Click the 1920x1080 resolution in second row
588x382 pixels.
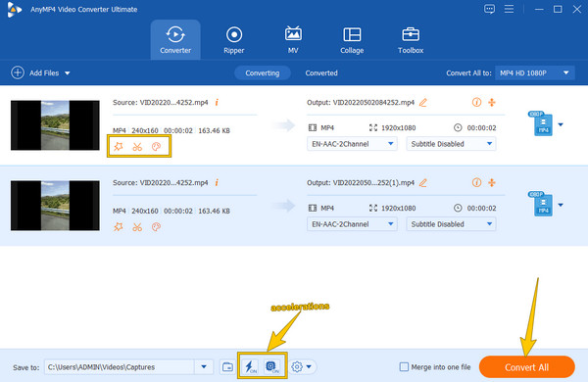398,208
